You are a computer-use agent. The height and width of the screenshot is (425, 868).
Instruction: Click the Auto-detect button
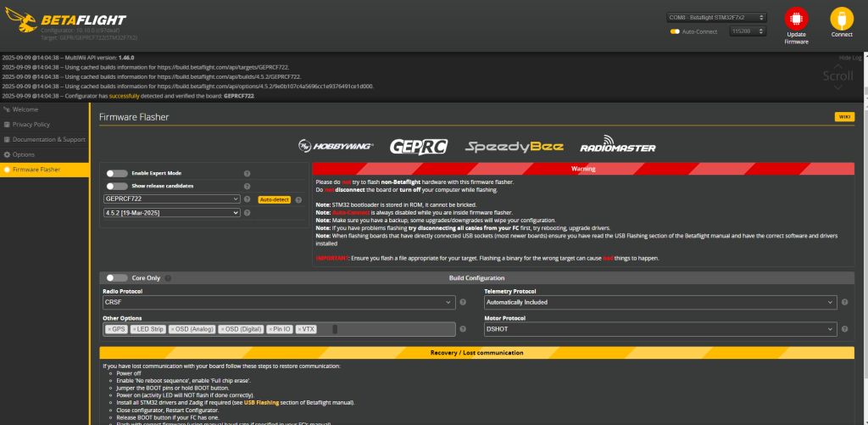(274, 200)
